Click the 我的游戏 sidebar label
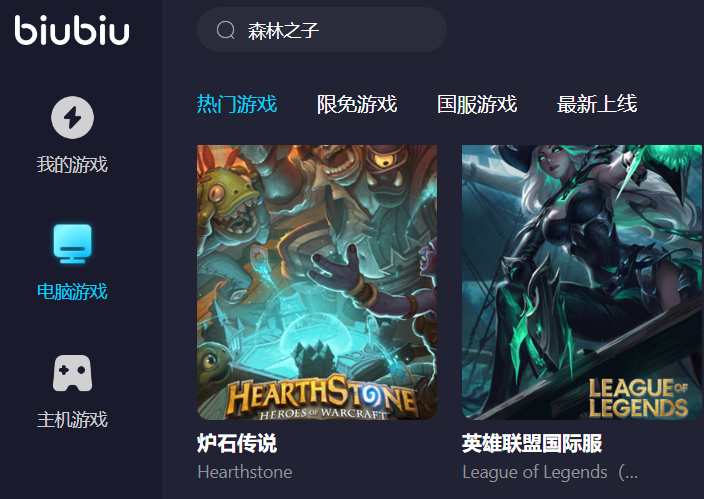 coord(72,164)
